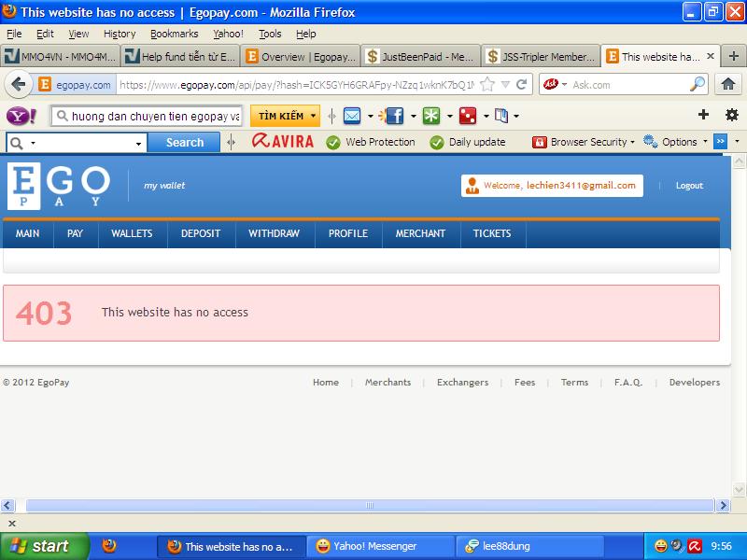Screen dimensions: 747x560
Task: Click the Avira logo
Action: click(x=283, y=142)
